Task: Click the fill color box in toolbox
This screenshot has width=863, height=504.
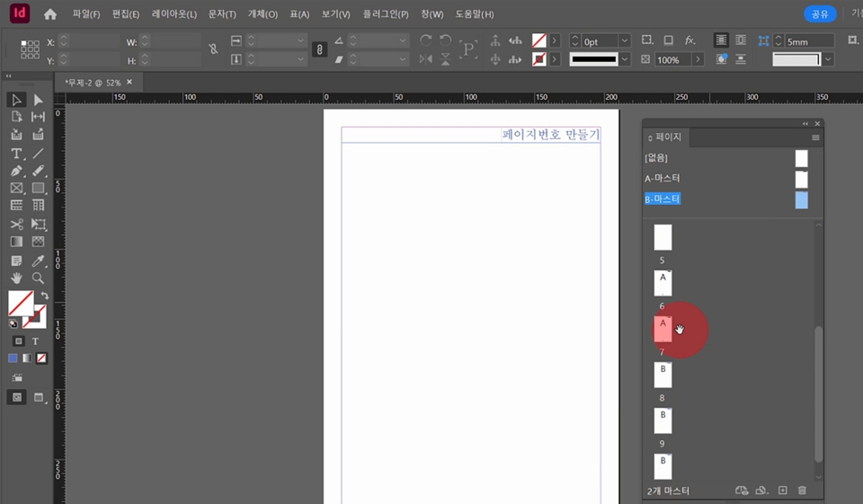Action: [x=20, y=303]
